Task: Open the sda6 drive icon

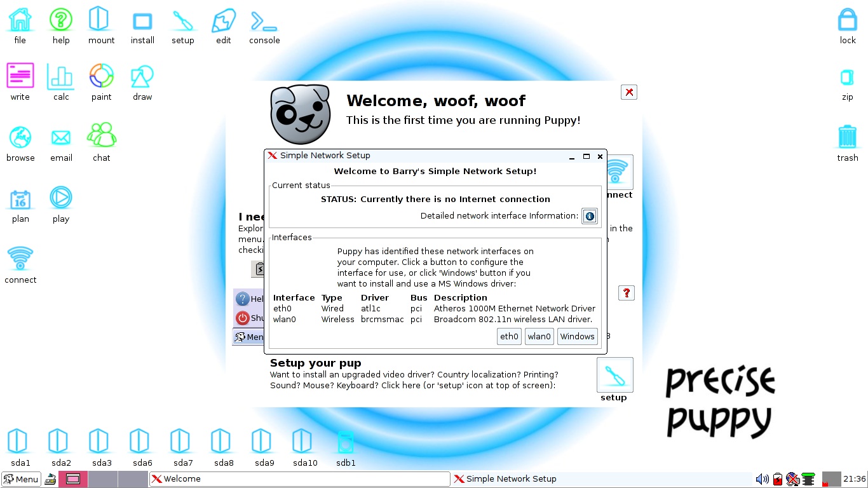Action: pyautogui.click(x=140, y=440)
